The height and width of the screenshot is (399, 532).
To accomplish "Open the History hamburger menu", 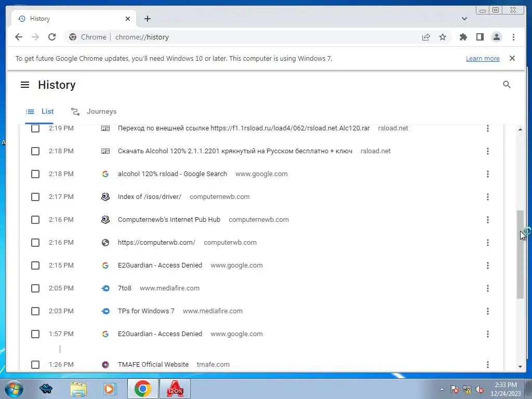I will [25, 85].
